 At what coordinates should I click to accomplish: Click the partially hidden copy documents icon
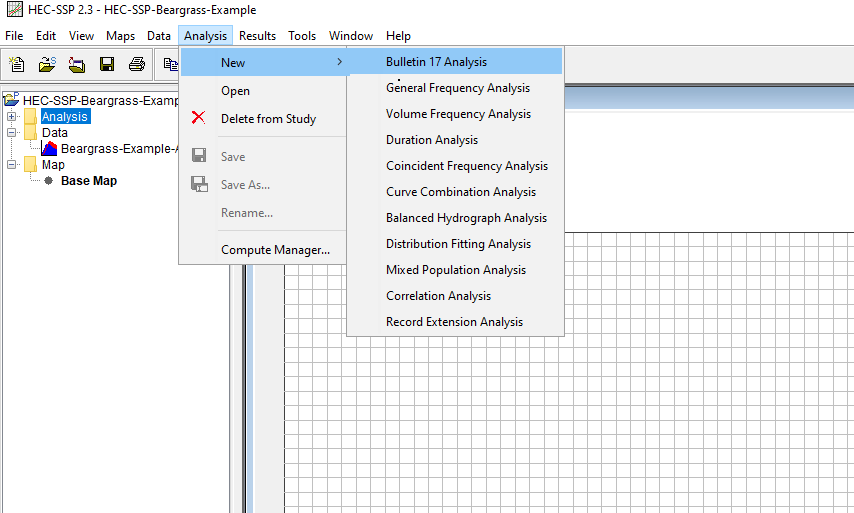pos(171,64)
